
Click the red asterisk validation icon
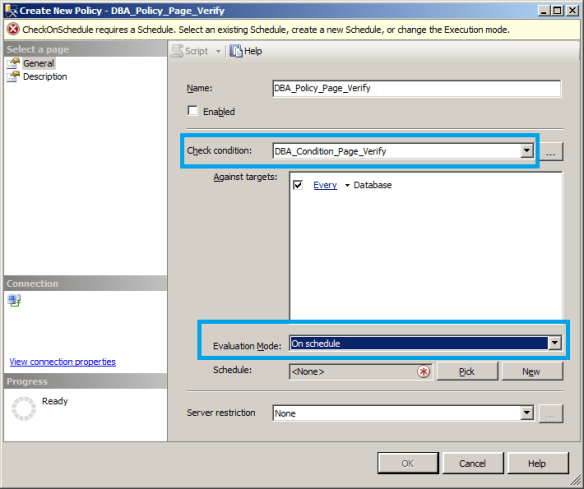(x=423, y=371)
